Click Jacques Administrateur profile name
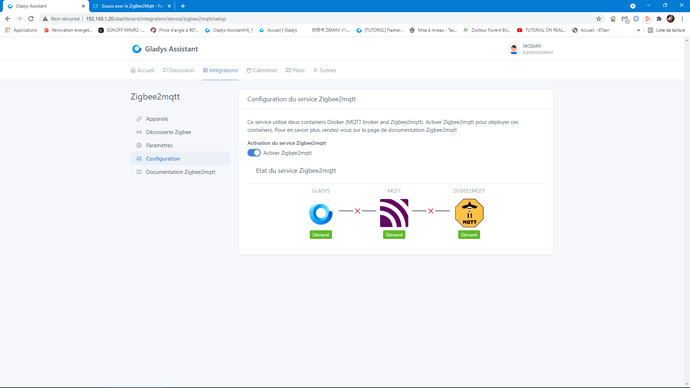This screenshot has height=388, width=690. [538, 49]
